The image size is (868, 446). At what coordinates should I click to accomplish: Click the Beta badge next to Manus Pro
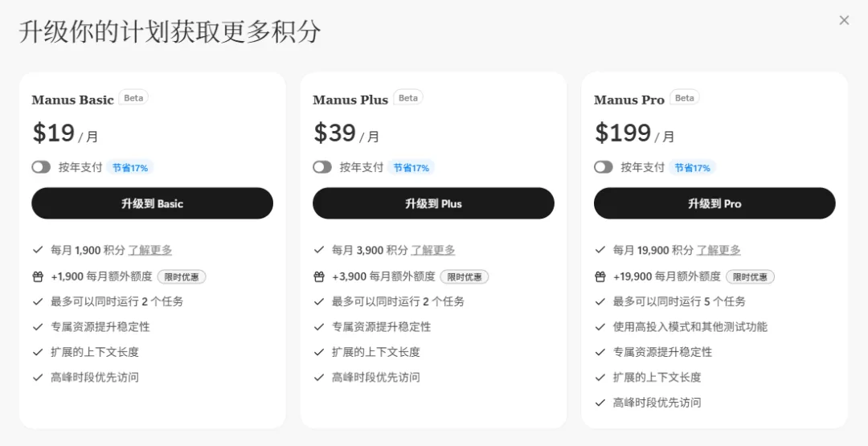tap(685, 98)
